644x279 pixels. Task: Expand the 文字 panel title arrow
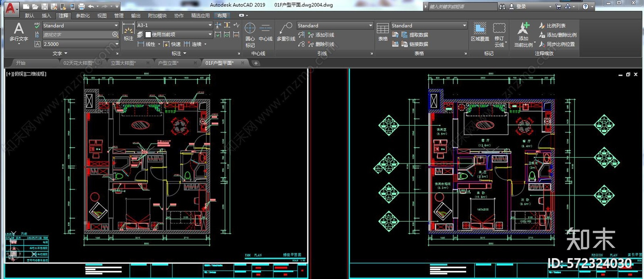[x=66, y=53]
